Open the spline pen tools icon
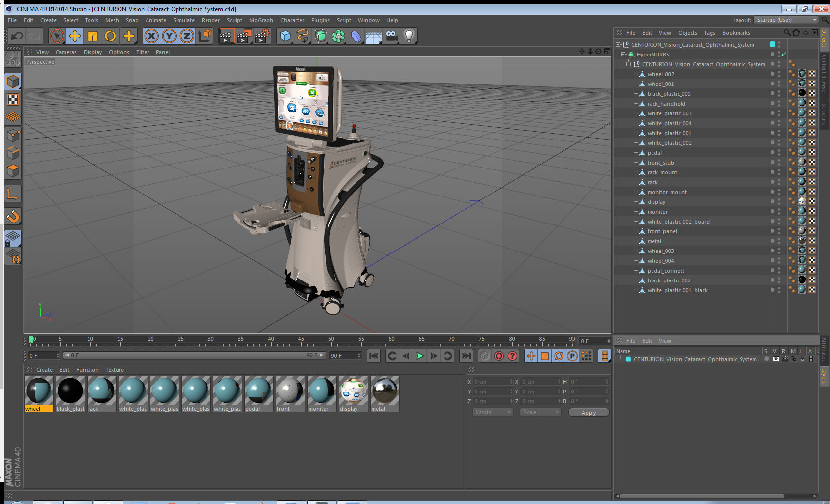830x504 pixels. tap(303, 36)
